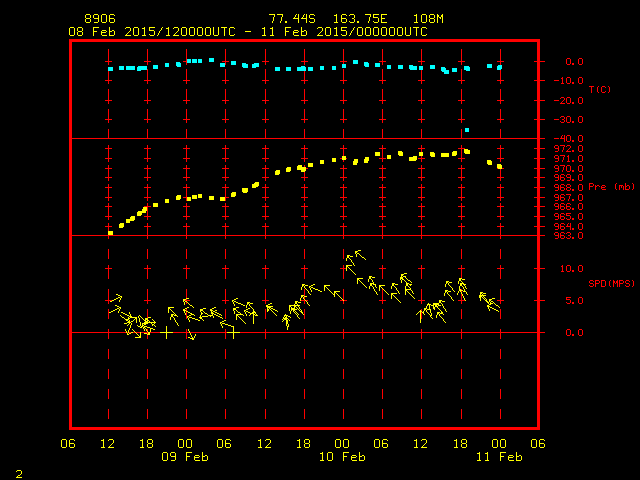Click the "-40.0" temperature tick label
The image size is (640, 480).
pos(569,139)
